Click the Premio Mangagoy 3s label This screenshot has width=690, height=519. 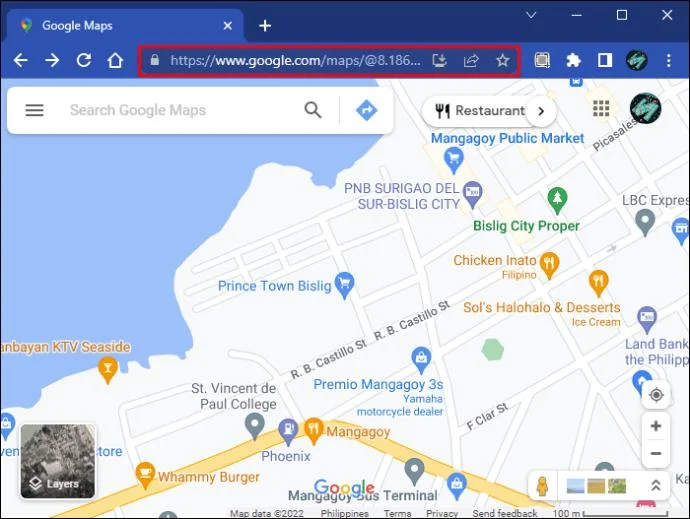(378, 385)
